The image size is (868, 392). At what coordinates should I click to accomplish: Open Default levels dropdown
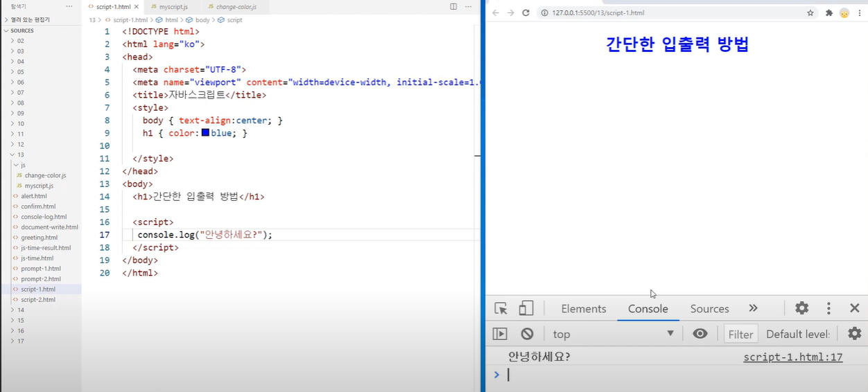(798, 334)
